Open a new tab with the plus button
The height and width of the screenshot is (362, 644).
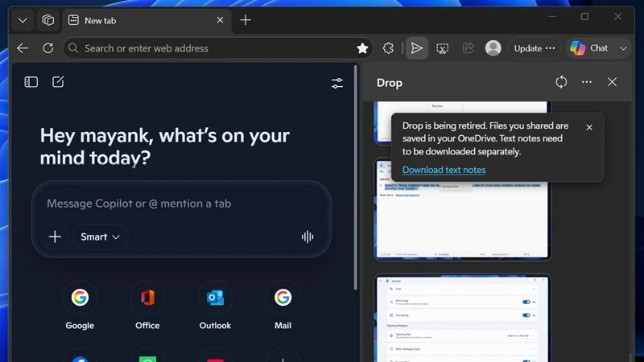pos(246,20)
